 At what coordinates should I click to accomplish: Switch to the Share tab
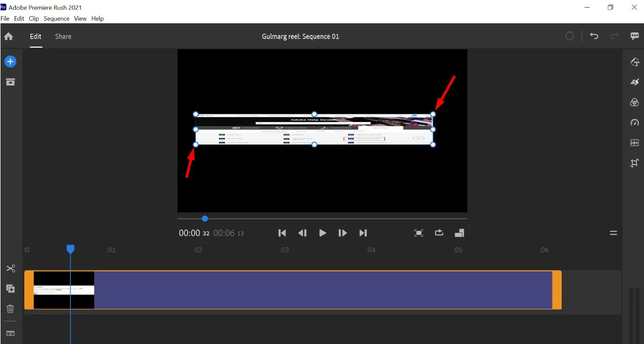(63, 36)
